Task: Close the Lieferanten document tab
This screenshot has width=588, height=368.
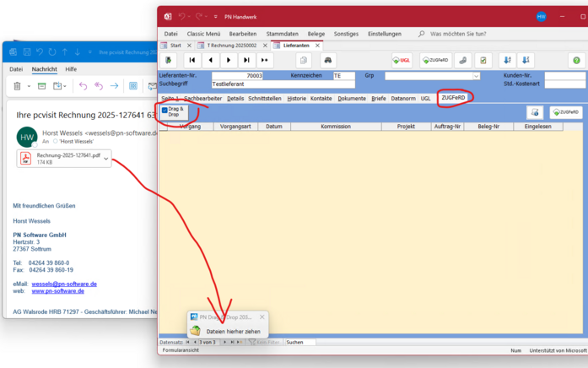Action: (318, 46)
